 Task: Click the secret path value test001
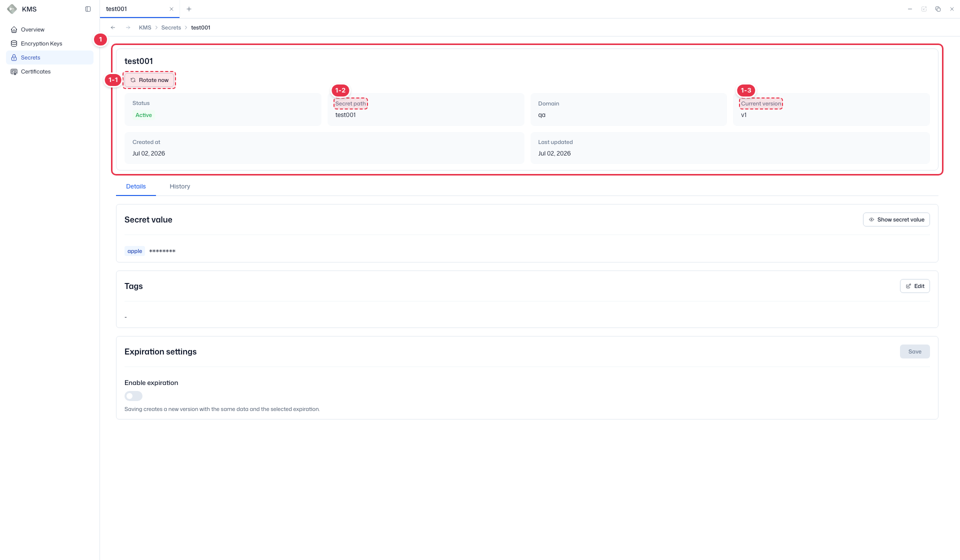pos(345,115)
